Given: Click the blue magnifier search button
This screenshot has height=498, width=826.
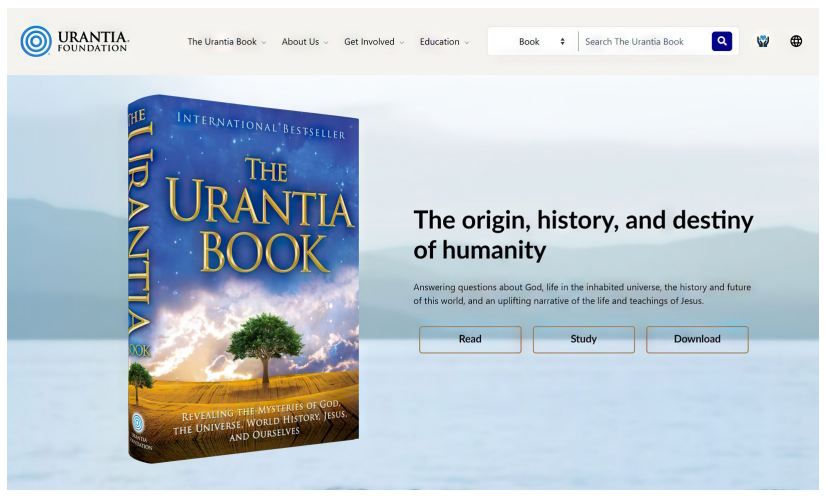Looking at the screenshot, I should tap(722, 41).
